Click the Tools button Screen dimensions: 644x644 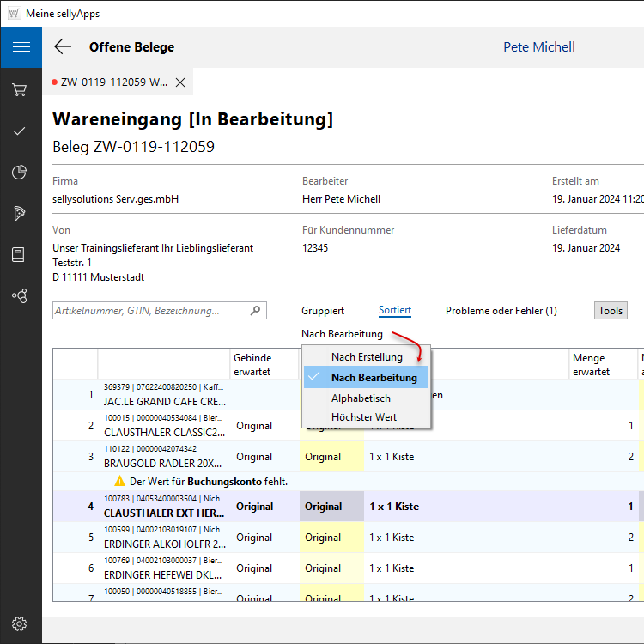611,311
